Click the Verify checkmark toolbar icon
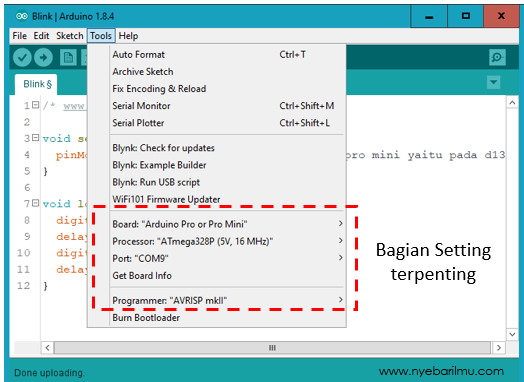524x382 pixels. click(22, 57)
